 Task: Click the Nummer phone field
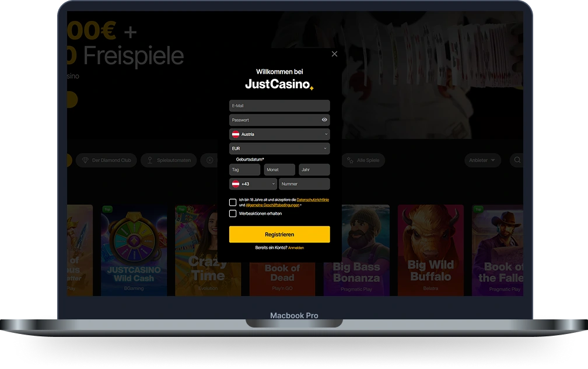[x=304, y=184]
